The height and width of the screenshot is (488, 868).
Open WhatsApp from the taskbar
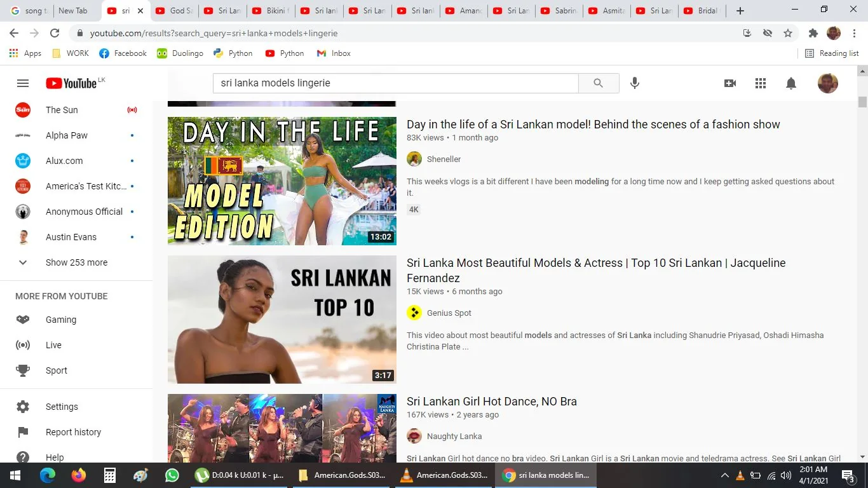[x=172, y=475]
